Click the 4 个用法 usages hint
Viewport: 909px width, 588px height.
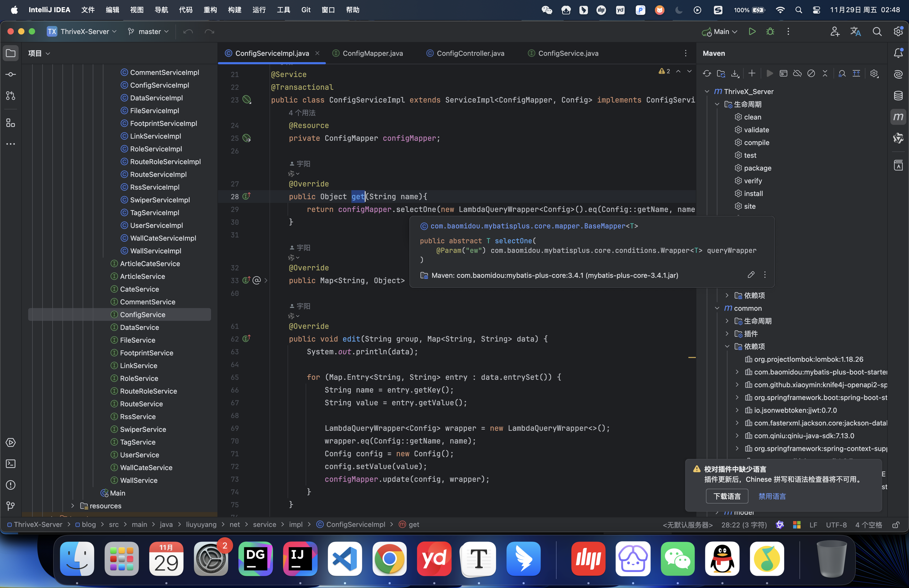coord(302,113)
